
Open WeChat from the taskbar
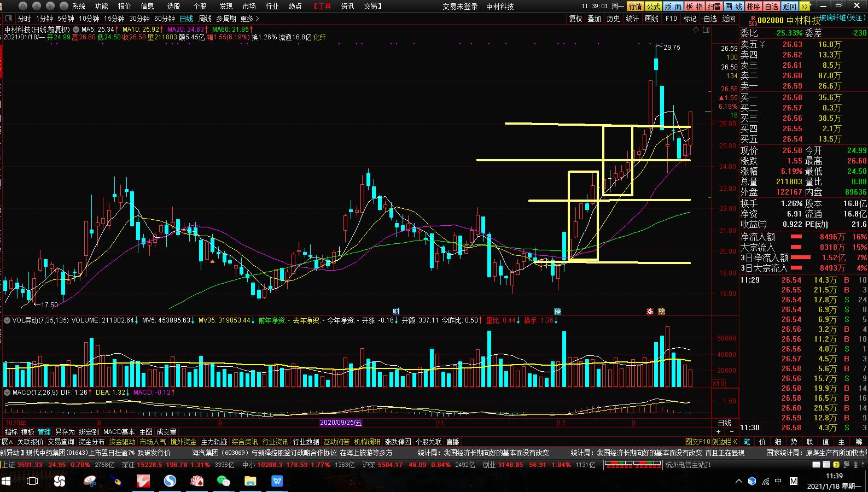tap(223, 481)
